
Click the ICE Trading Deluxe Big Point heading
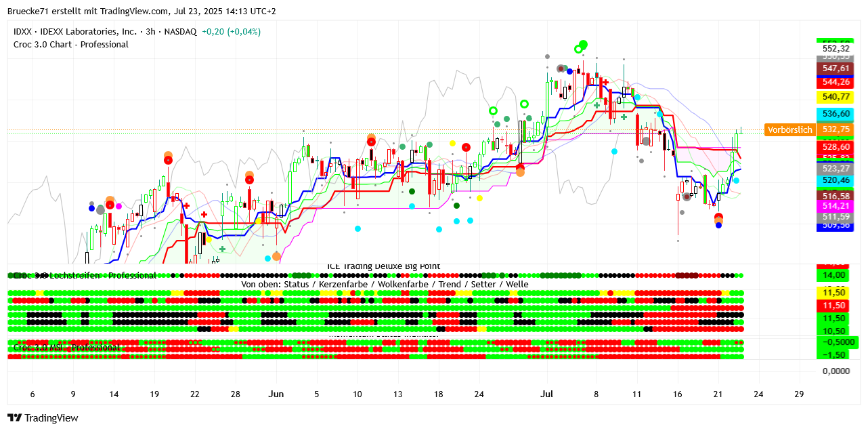pos(383,266)
